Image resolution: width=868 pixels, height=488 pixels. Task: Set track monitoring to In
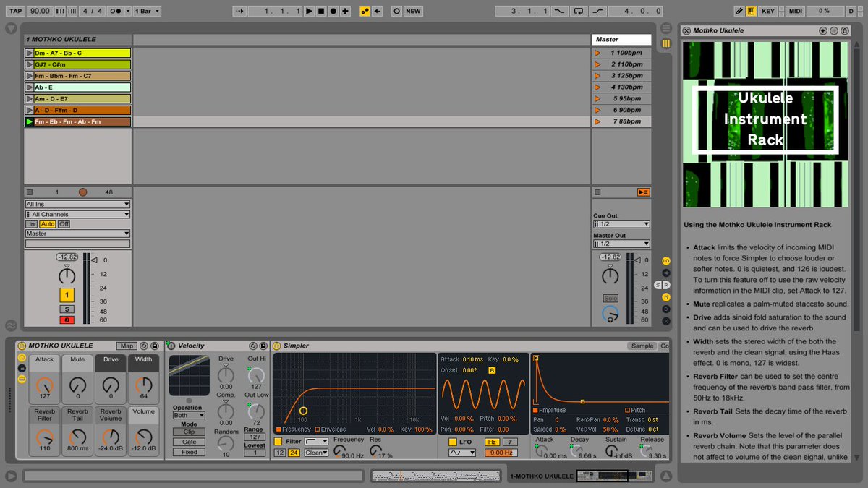pyautogui.click(x=32, y=224)
